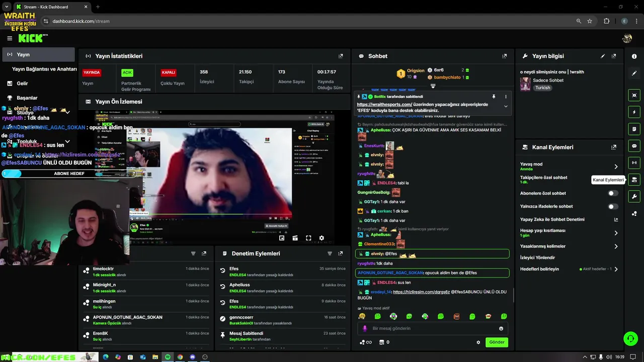This screenshot has height=362, width=644.
Task: Expand Yavaş mod options
Action: coord(616,166)
